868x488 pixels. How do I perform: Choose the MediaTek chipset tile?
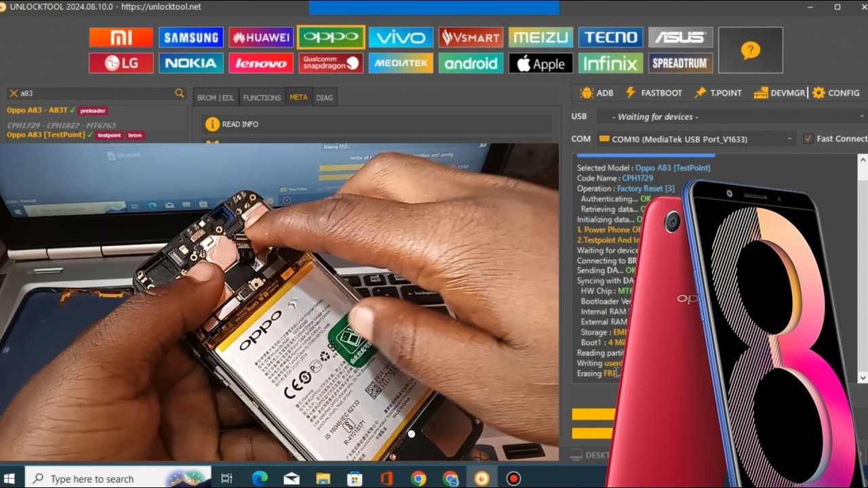click(401, 63)
